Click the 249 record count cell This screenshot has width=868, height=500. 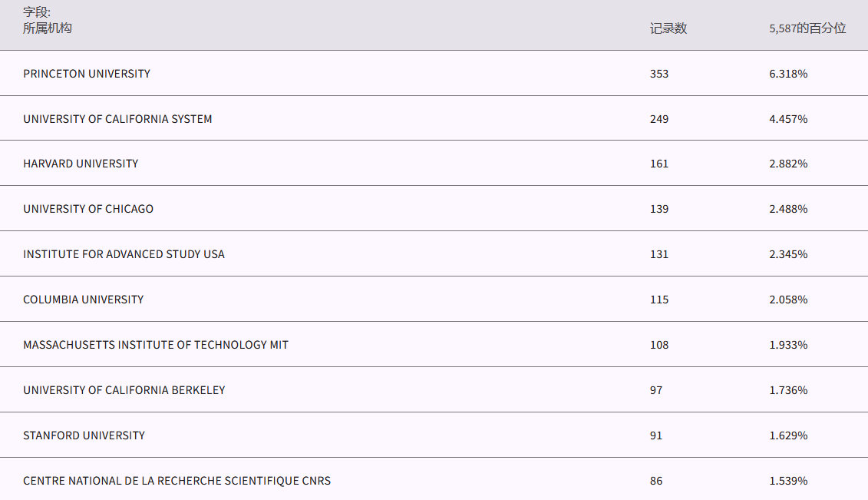[x=659, y=119]
